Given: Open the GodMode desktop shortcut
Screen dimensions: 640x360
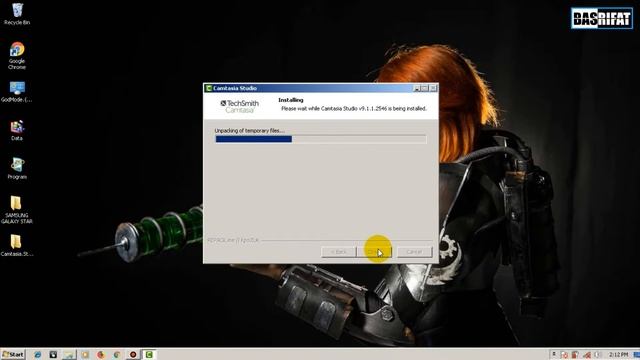Looking at the screenshot, I should [17, 91].
